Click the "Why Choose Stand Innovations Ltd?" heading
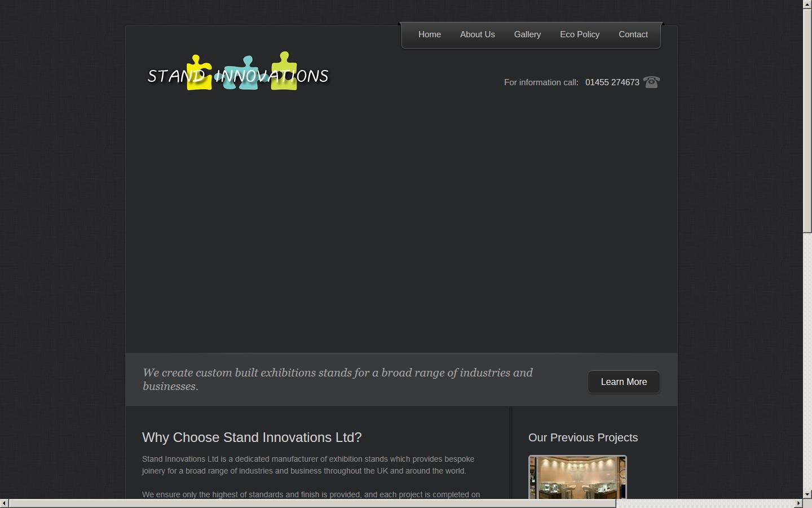 click(x=251, y=437)
